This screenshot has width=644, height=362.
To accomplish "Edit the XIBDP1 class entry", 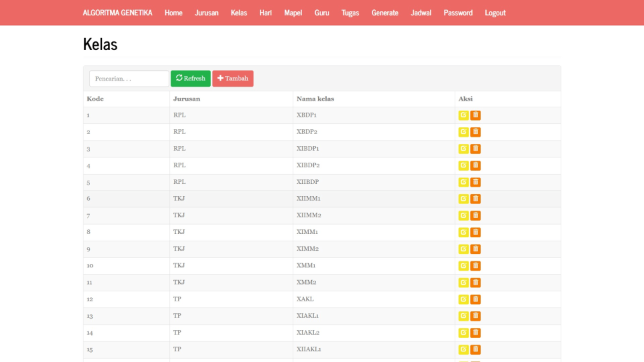I will coord(463,149).
